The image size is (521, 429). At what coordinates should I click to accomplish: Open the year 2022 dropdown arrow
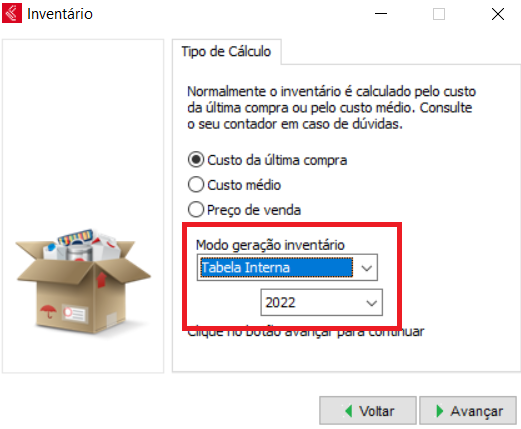coord(371,303)
